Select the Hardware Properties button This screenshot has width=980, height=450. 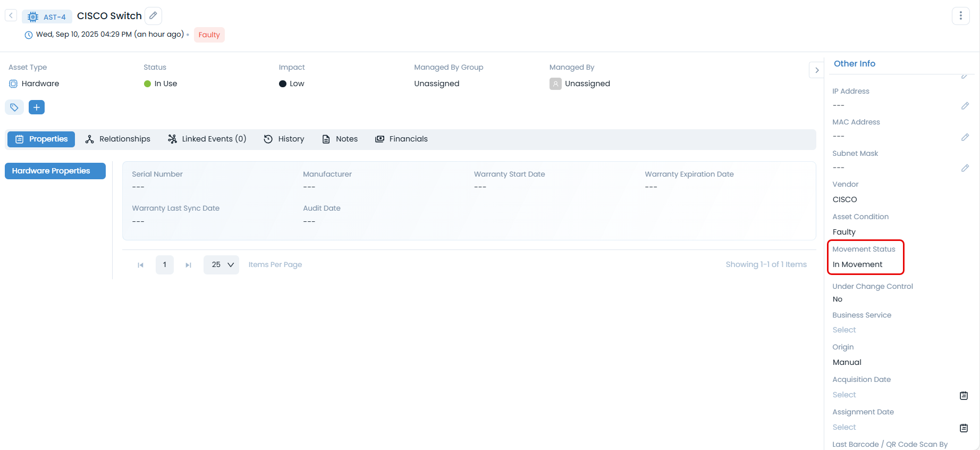pyautogui.click(x=55, y=171)
